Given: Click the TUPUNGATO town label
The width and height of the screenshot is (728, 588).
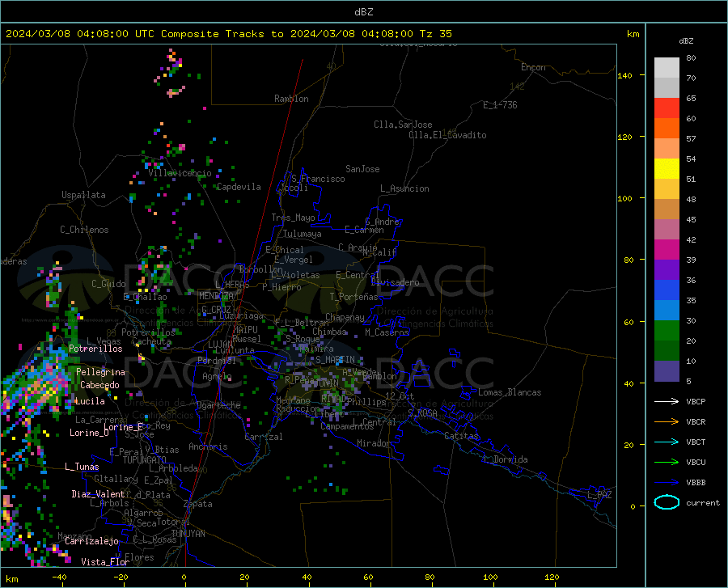Looking at the screenshot, I should (x=145, y=460).
